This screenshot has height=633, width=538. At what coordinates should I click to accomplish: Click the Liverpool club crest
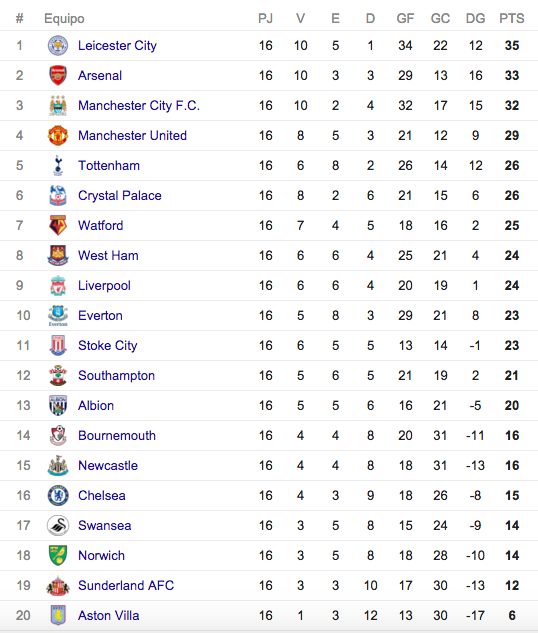click(58, 286)
